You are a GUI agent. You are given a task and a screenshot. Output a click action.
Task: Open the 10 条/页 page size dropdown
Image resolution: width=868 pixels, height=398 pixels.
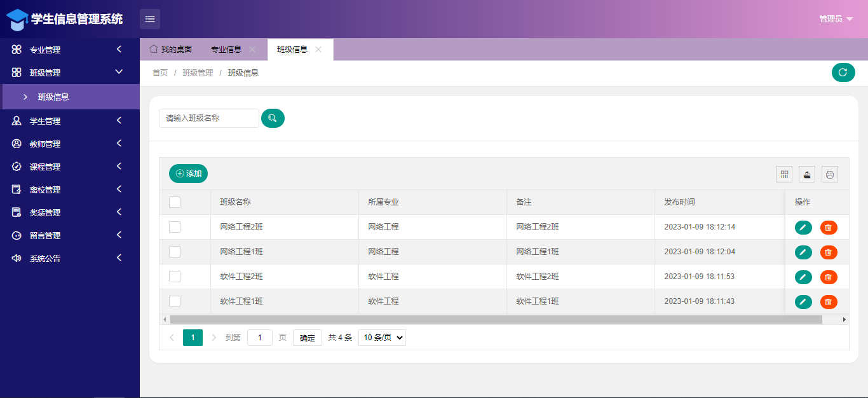click(x=382, y=338)
